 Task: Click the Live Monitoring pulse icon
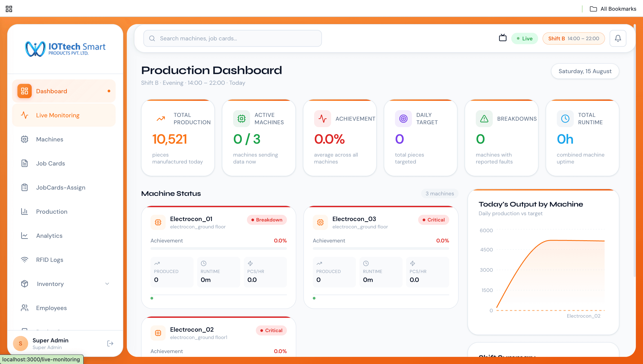[25, 115]
